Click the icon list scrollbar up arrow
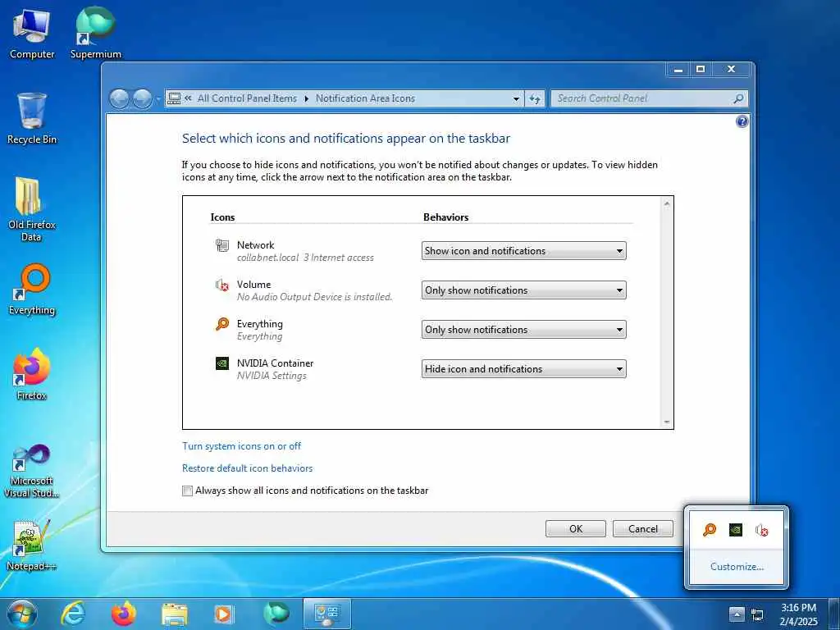This screenshot has width=840, height=630. 667,203
